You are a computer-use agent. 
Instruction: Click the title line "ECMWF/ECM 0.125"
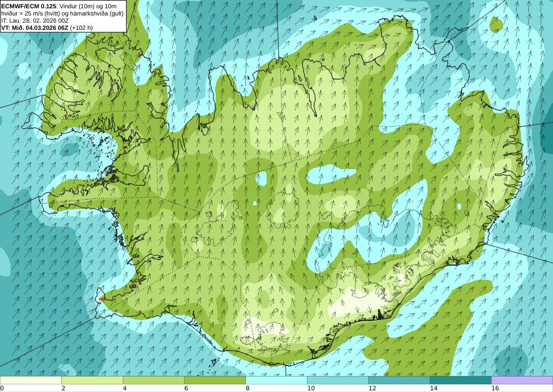pyautogui.click(x=29, y=6)
